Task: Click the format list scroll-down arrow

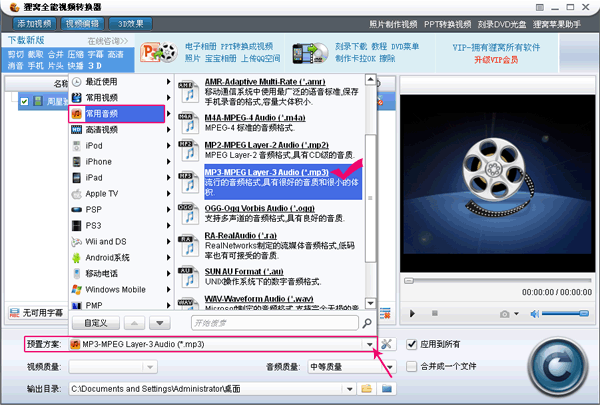Action: (370, 303)
